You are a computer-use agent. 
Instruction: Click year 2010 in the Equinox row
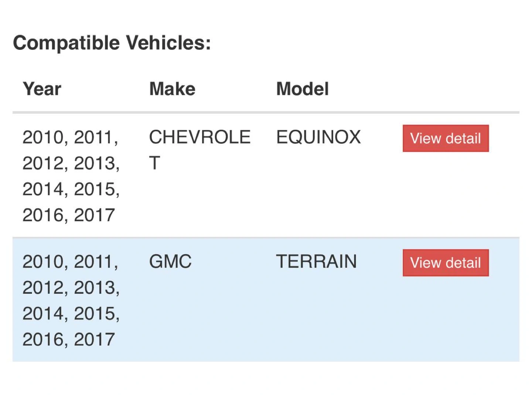tap(43, 137)
